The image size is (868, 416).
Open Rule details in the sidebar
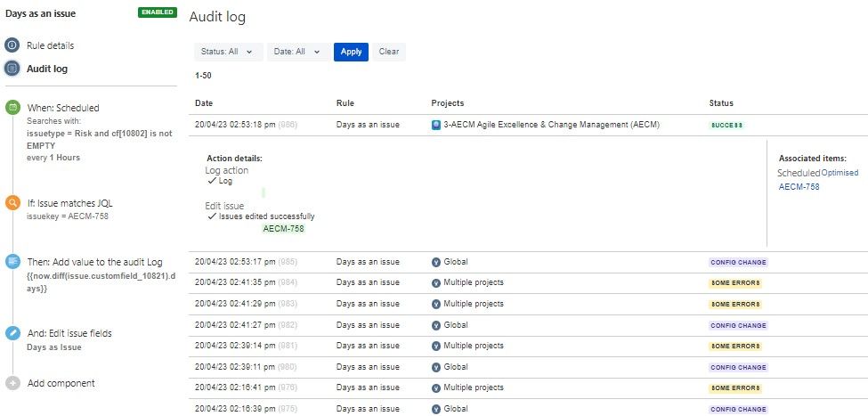(51, 45)
